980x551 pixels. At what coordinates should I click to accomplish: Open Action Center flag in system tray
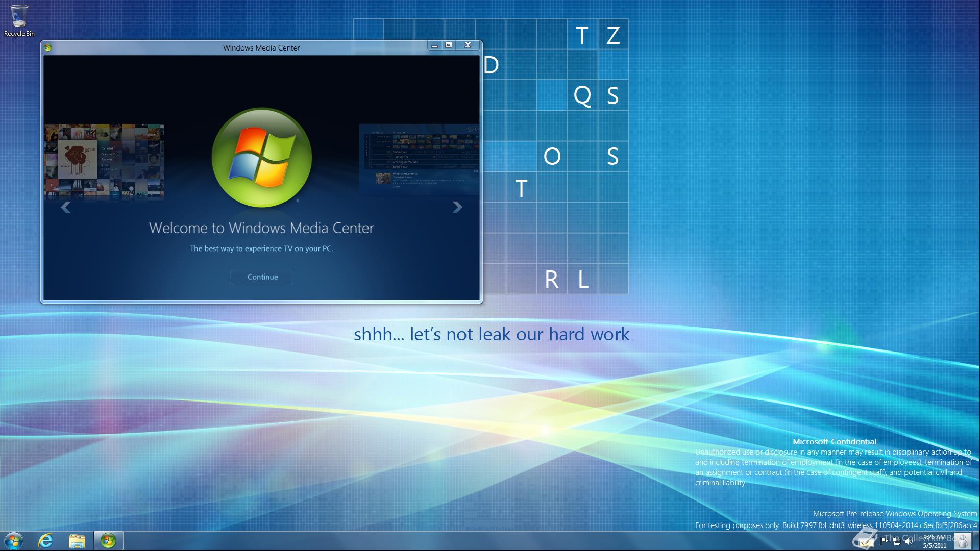pyautogui.click(x=884, y=541)
